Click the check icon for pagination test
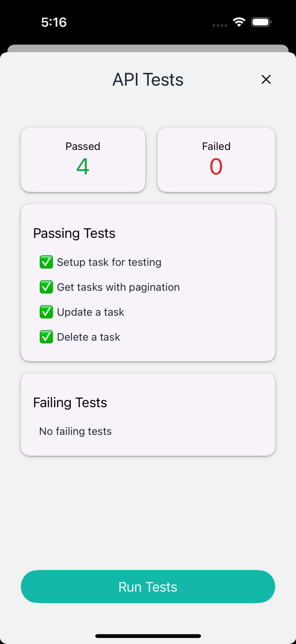Image resolution: width=296 pixels, height=644 pixels. [x=46, y=287]
